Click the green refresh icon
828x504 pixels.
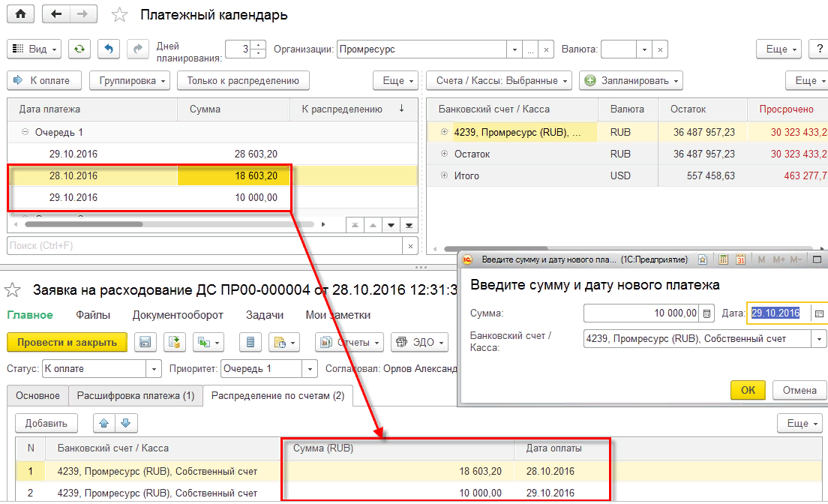79,49
